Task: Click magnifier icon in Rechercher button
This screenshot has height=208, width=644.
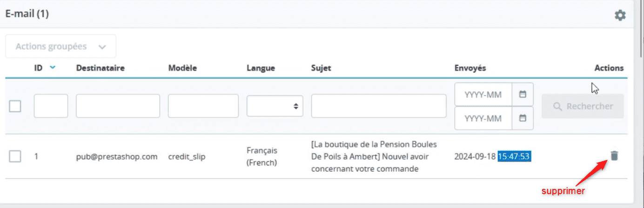Action: 558,106
